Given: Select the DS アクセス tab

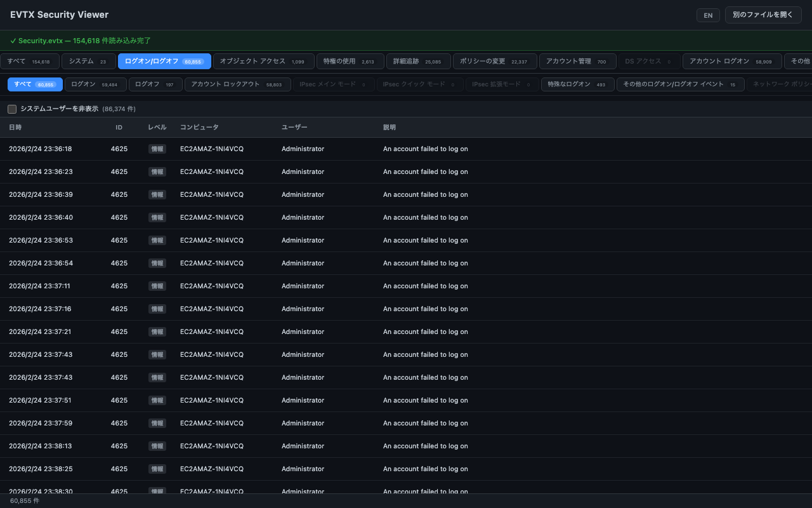Looking at the screenshot, I should click(649, 61).
